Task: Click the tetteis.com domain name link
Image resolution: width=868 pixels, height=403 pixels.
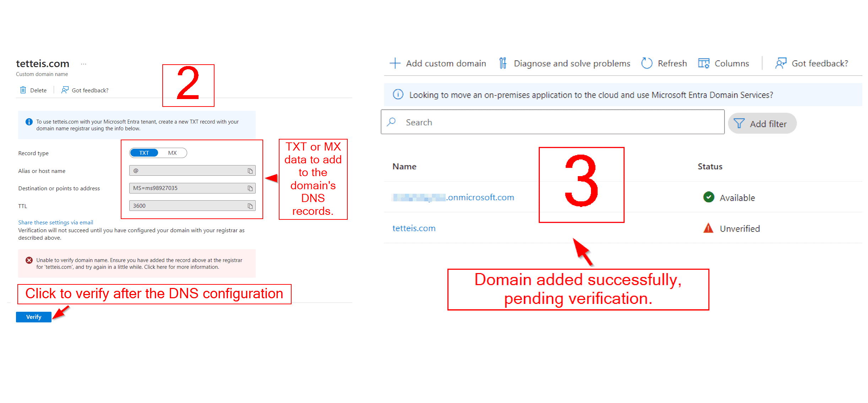Action: tap(414, 228)
